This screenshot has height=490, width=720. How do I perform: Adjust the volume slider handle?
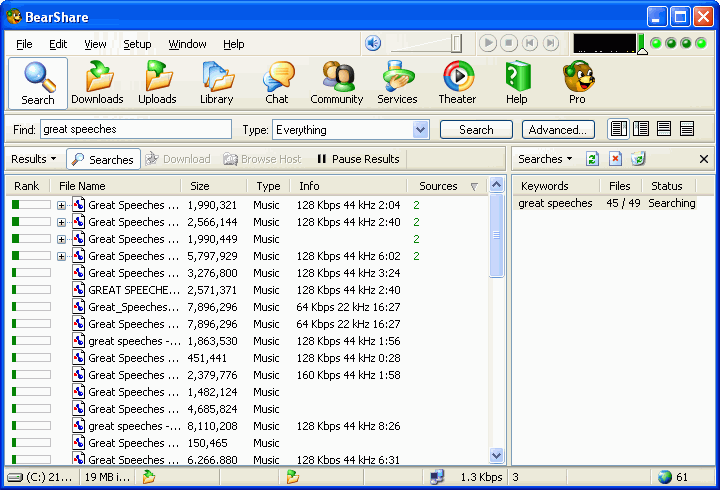(x=456, y=44)
